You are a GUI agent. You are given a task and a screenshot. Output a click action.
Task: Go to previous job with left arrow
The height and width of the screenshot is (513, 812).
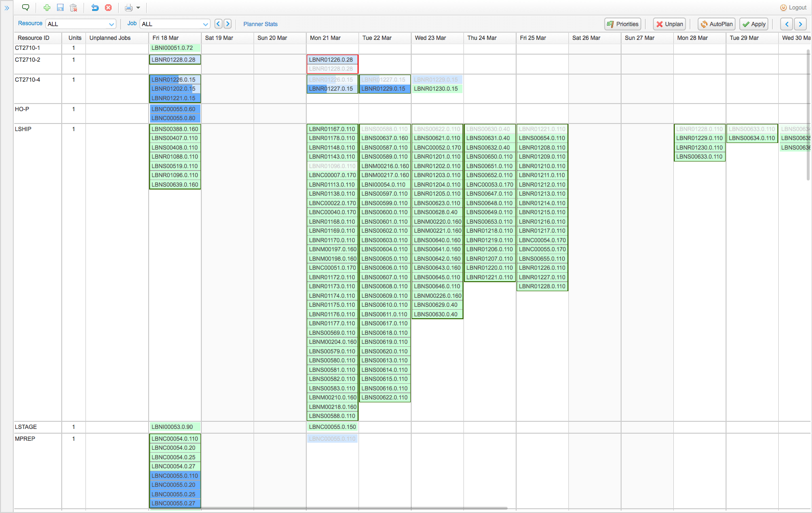(218, 24)
